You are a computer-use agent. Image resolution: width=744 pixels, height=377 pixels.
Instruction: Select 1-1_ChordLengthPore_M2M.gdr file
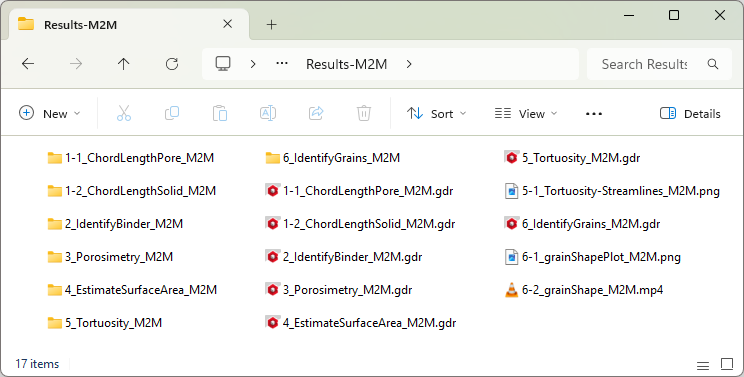tap(360, 191)
